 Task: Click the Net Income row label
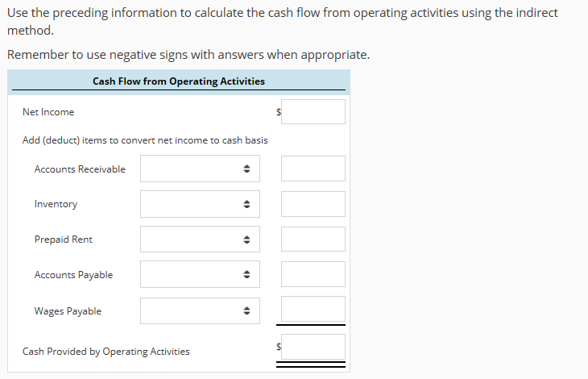pos(48,112)
